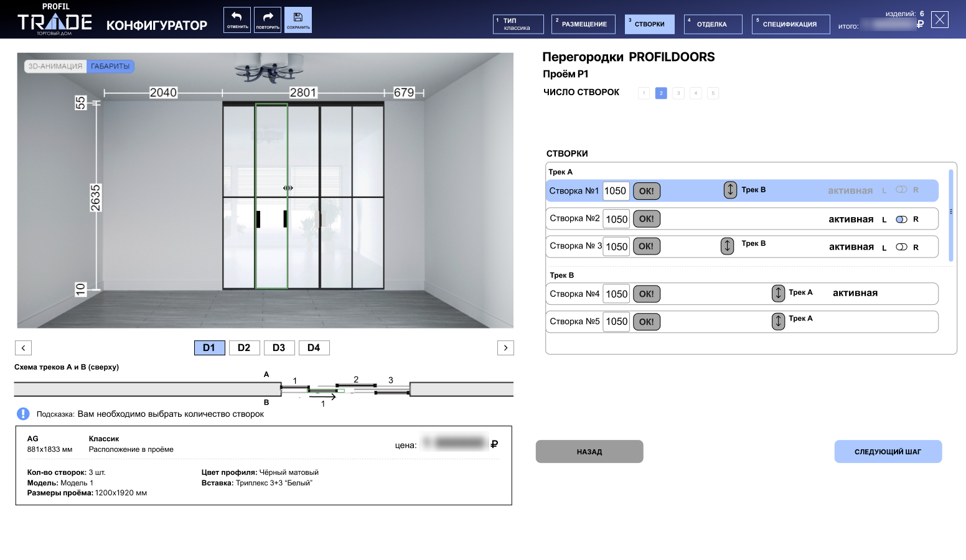
Task: Open step 2 РАЗМЕЩЕНИЕ tab
Action: [x=584, y=24]
